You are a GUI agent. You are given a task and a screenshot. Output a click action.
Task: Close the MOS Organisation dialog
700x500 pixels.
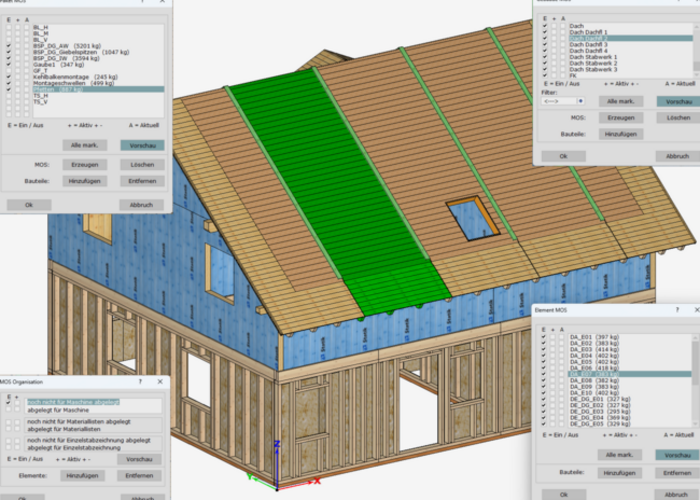point(160,382)
